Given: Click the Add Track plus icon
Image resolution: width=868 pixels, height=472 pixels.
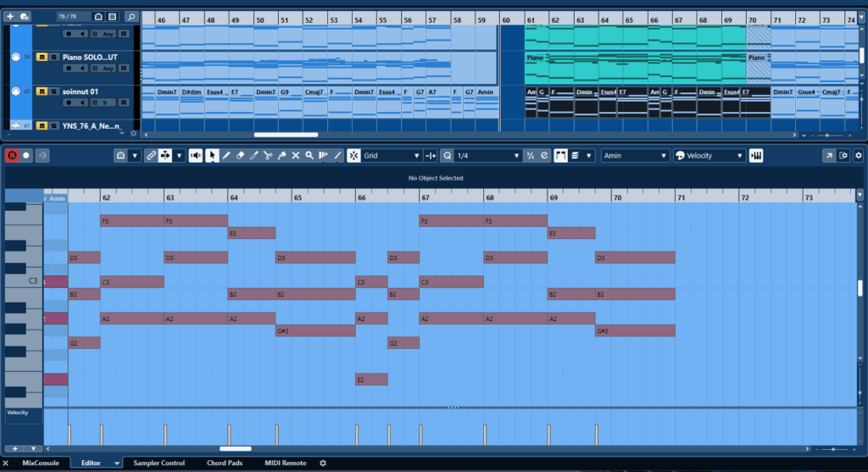Looking at the screenshot, I should (10, 16).
